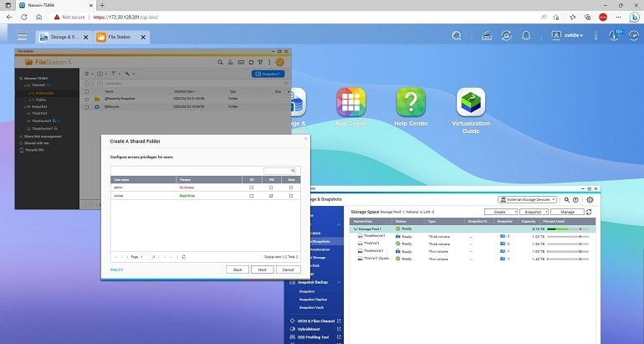The width and height of the screenshot is (644, 344).
Task: Open External Storage Devices dropdown
Action: tap(528, 200)
